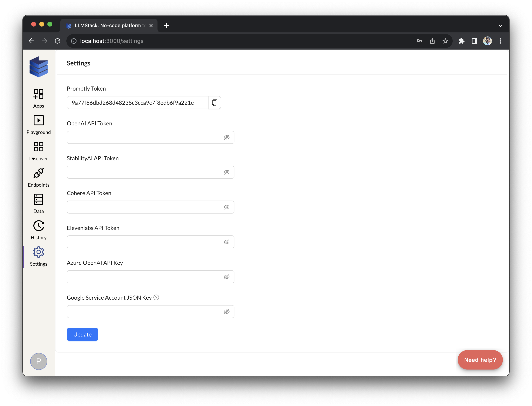Click the Settings gear icon
Viewport: 532px width, 406px height.
pos(38,252)
